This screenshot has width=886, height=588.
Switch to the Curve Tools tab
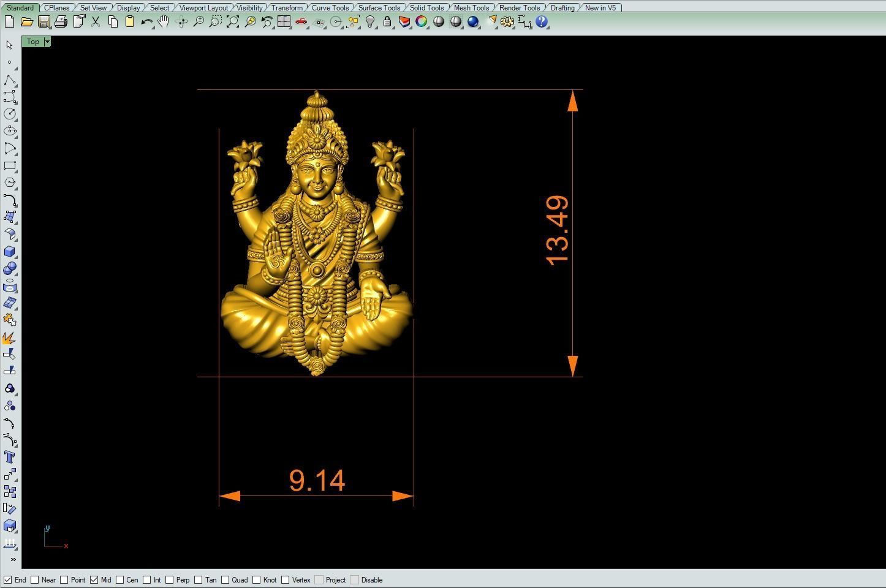(330, 8)
